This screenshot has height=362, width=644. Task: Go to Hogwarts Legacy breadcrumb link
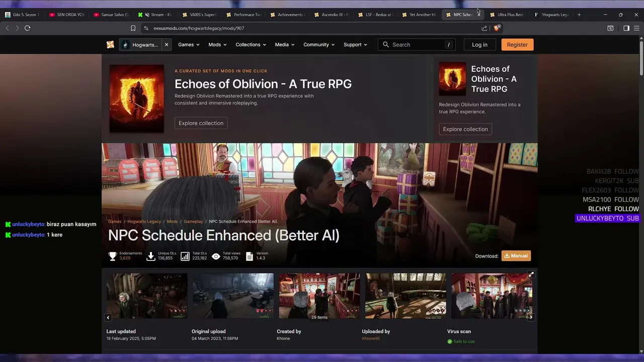coord(144,222)
